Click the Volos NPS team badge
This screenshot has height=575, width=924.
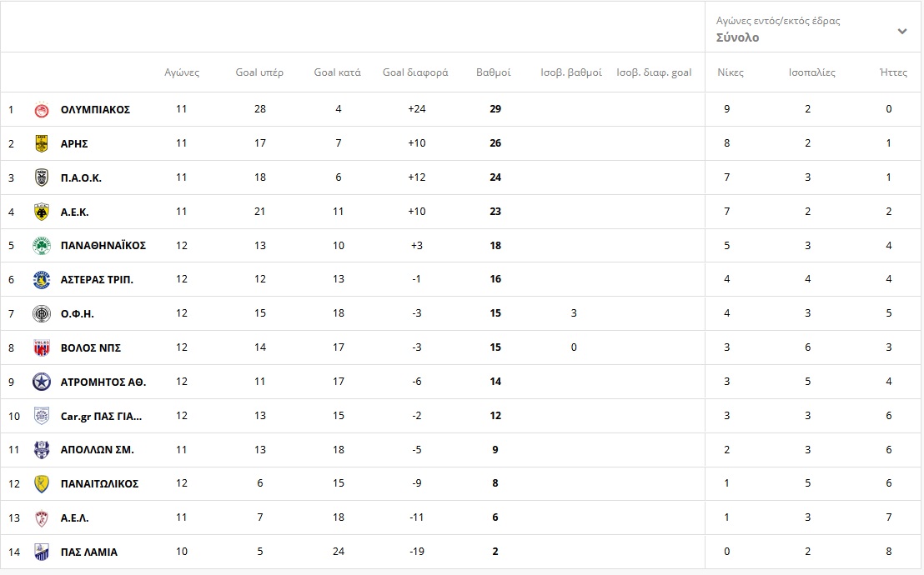tap(41, 347)
